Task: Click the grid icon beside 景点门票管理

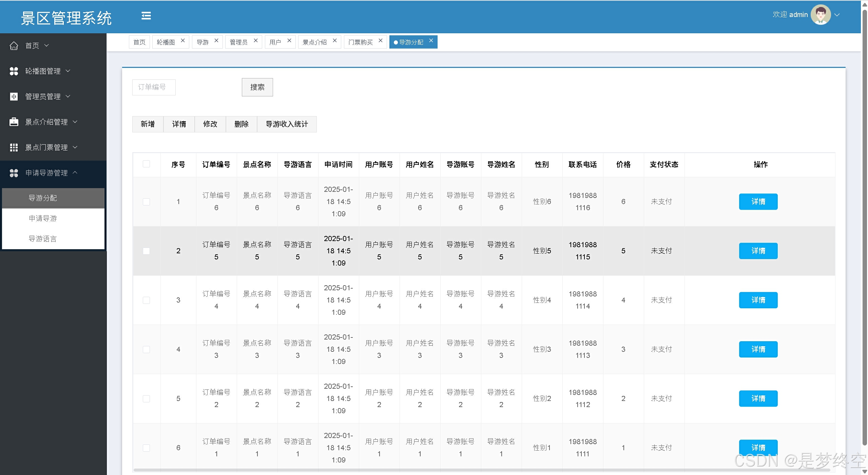Action: 14,147
